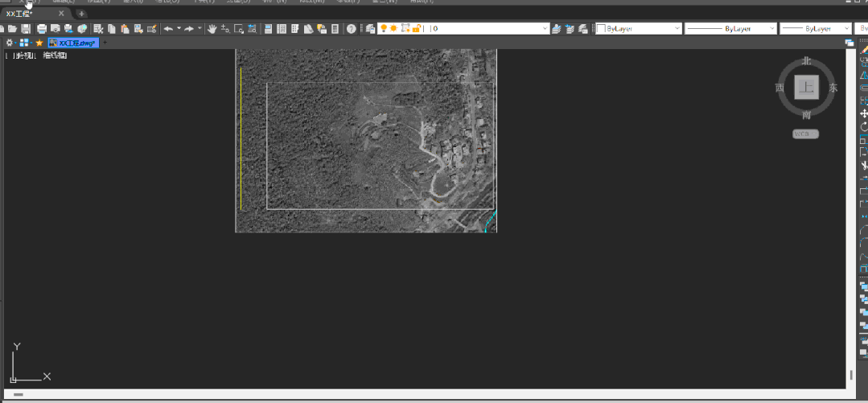This screenshot has height=403, width=868.
Task: Click 西 on the ViewCube compass
Action: [x=780, y=88]
